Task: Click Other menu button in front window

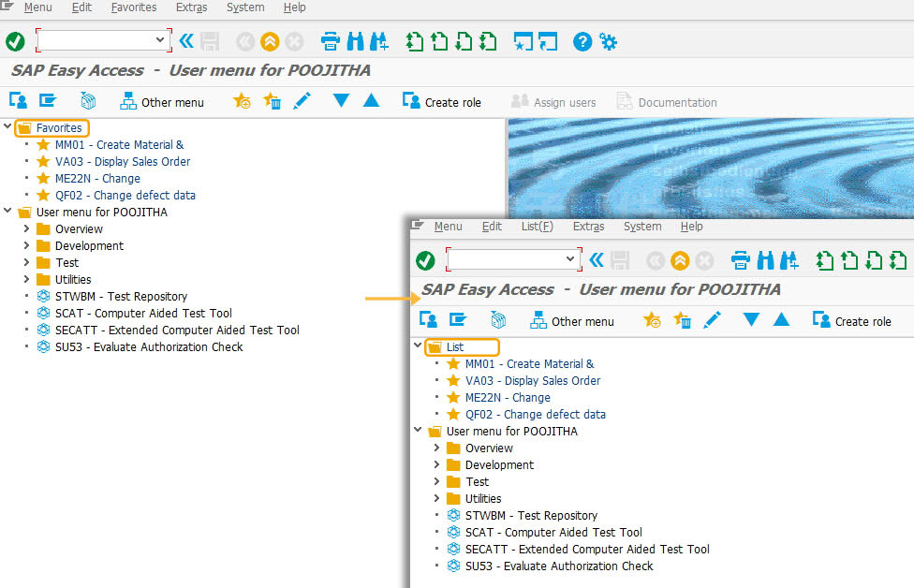Action: (x=572, y=321)
